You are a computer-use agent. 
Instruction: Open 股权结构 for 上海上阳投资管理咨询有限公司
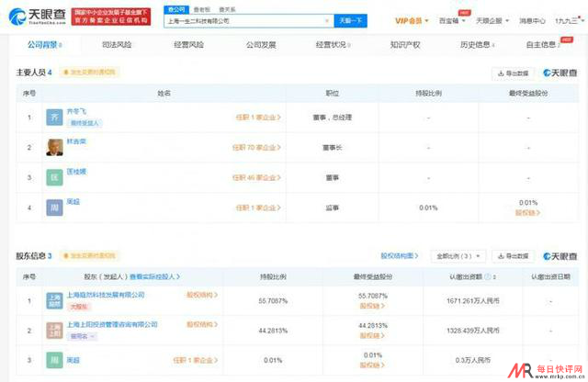[202, 324]
